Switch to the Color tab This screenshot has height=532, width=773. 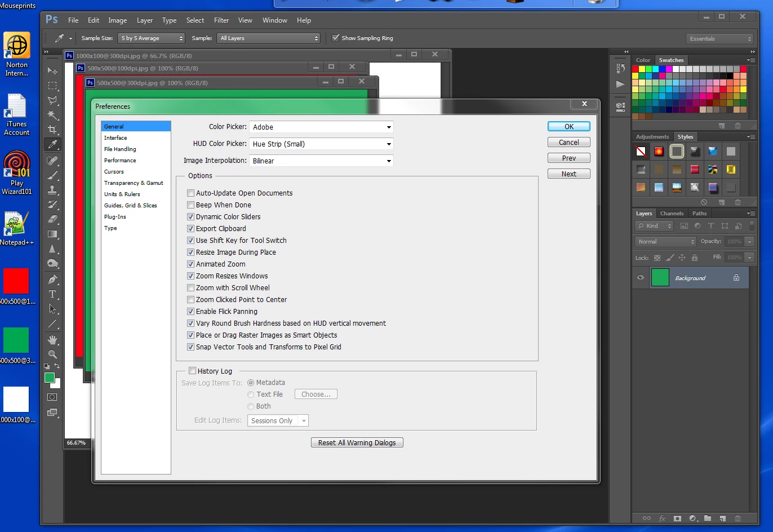click(643, 60)
